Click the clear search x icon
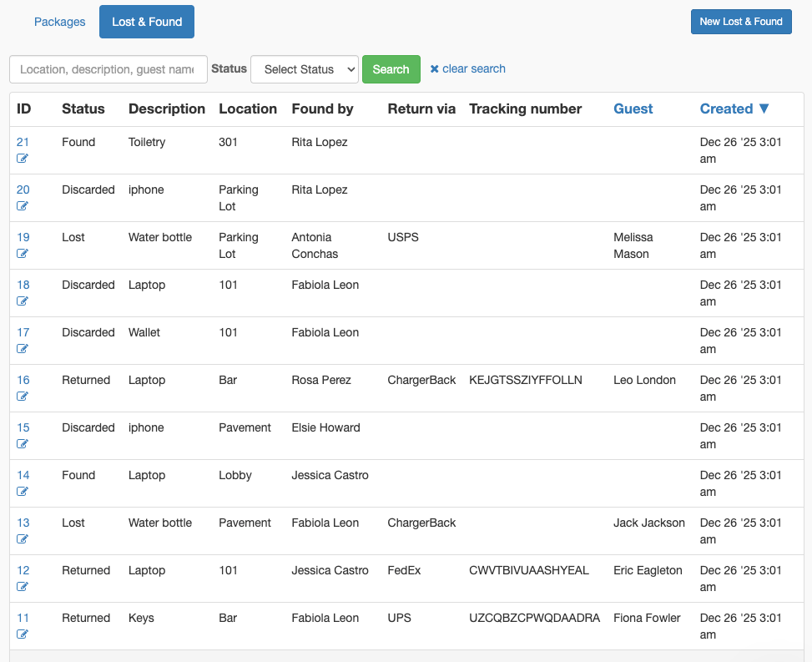 (435, 69)
